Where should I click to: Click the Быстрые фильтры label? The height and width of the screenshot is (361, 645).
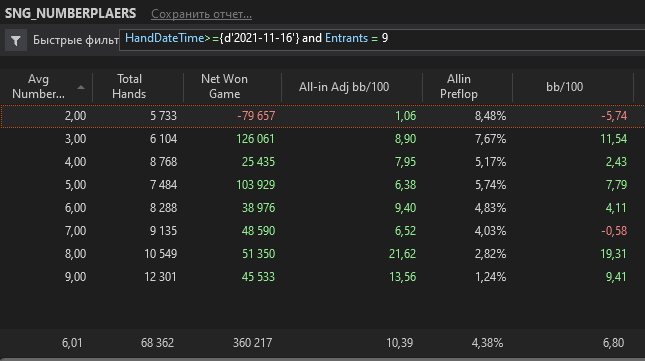coord(76,40)
